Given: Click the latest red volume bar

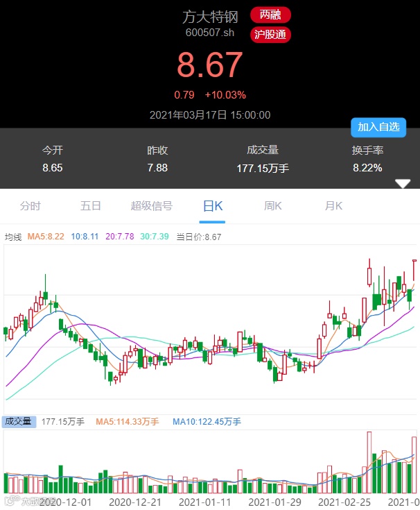Looking at the screenshot, I should (414, 465).
